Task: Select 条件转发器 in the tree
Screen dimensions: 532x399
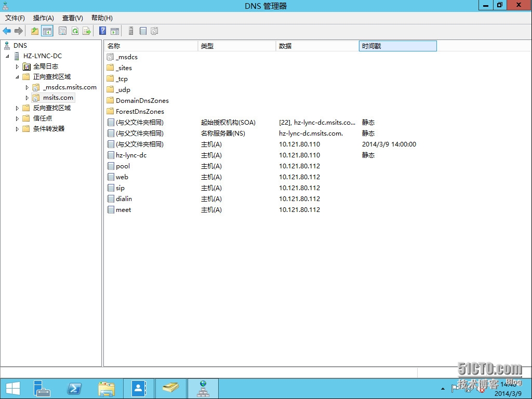Action: point(49,129)
